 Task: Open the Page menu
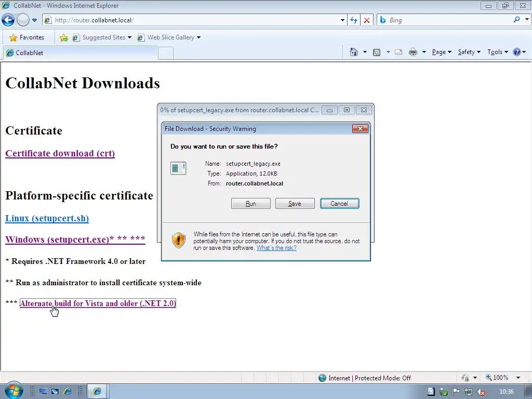(442, 52)
